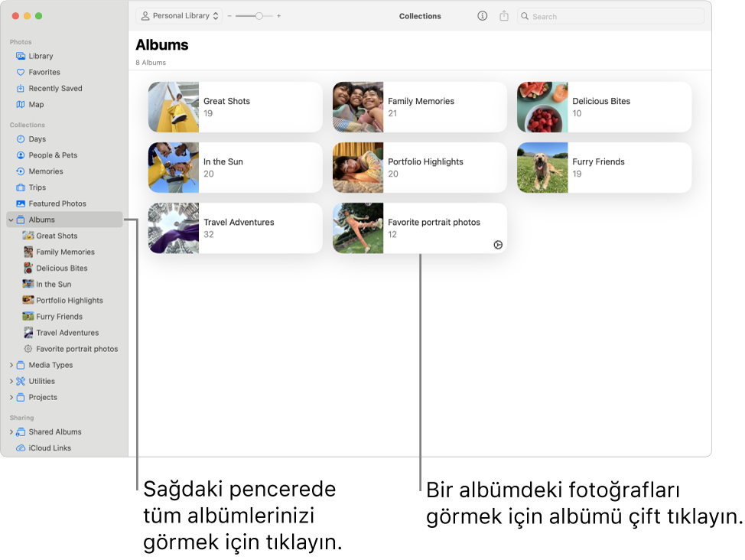Screen dimensions: 745x560
Task: Click the Share button in toolbar
Action: (x=504, y=16)
